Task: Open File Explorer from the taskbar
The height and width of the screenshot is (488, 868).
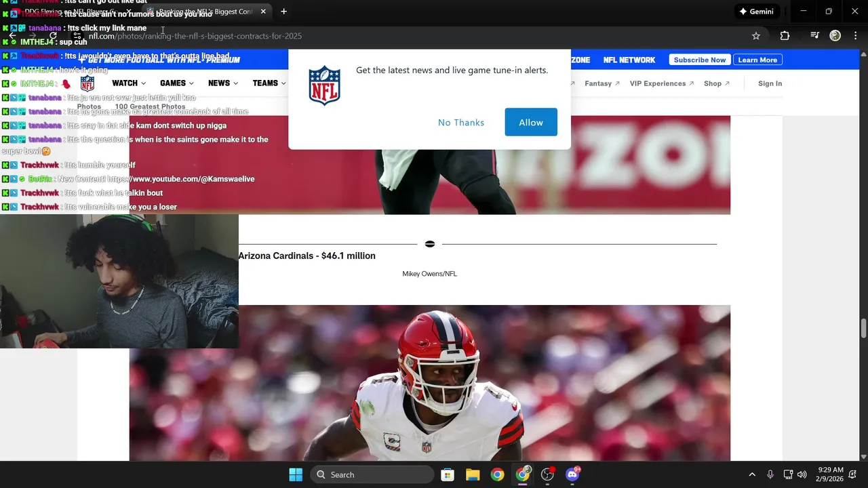Action: 473,474
